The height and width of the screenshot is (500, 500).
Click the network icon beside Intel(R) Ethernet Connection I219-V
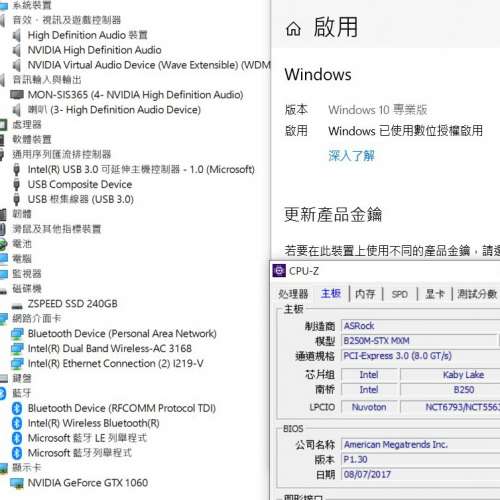tap(17, 363)
